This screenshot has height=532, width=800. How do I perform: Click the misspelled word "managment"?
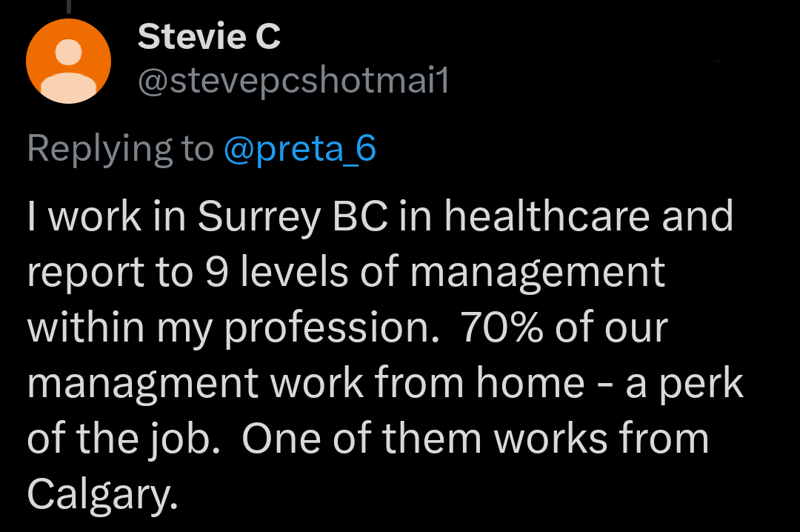pos(143,383)
